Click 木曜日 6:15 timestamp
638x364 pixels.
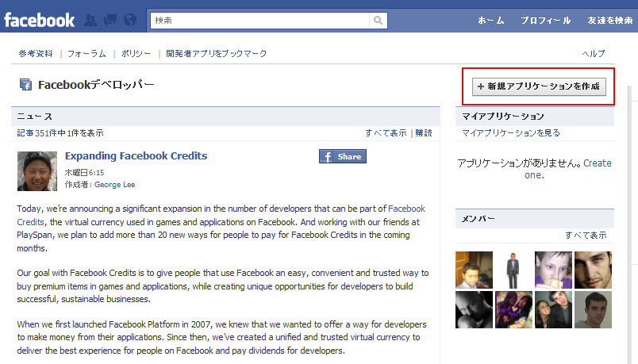(85, 172)
